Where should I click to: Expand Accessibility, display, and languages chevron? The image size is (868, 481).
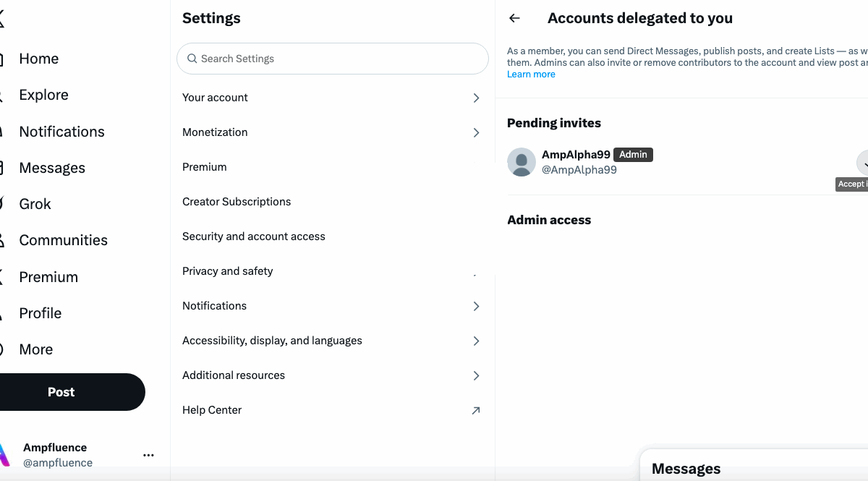(x=476, y=341)
